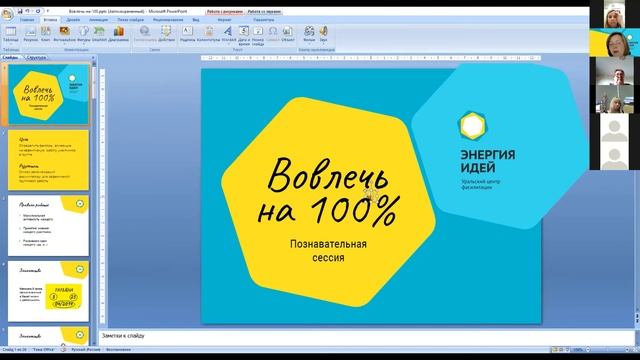640x360 pixels.
Task: Open the Рецензирование ribbon tab
Action: (168, 20)
